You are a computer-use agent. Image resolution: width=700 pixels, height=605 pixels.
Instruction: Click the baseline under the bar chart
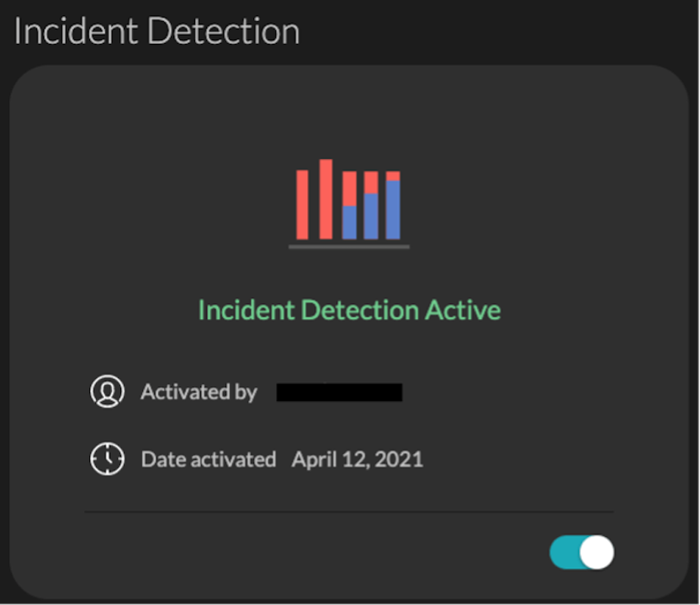[x=349, y=247]
